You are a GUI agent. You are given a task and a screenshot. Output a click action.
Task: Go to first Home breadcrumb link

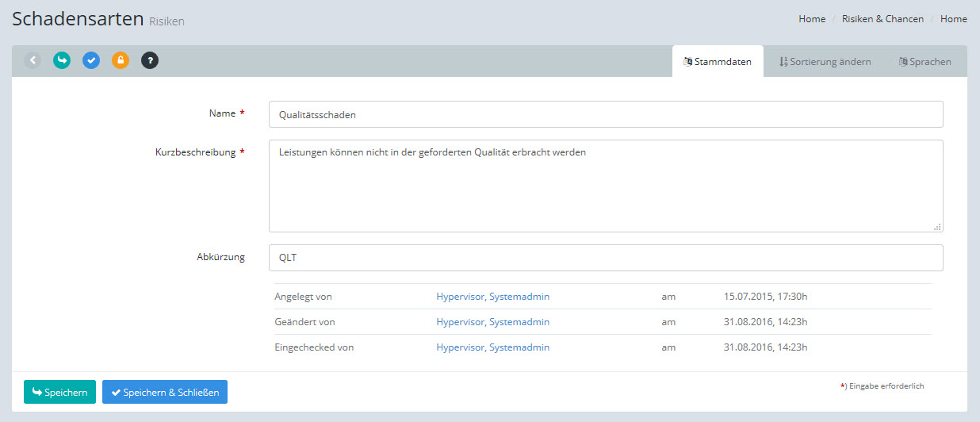[812, 19]
